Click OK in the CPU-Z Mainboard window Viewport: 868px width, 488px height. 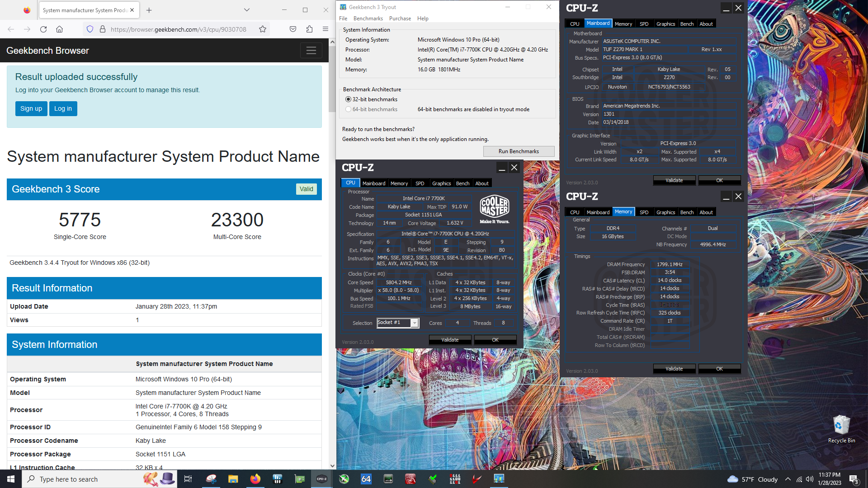click(719, 180)
